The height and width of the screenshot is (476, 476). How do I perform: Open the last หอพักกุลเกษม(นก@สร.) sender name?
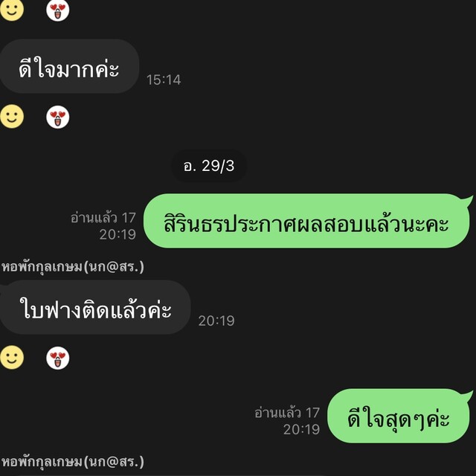tap(72, 462)
